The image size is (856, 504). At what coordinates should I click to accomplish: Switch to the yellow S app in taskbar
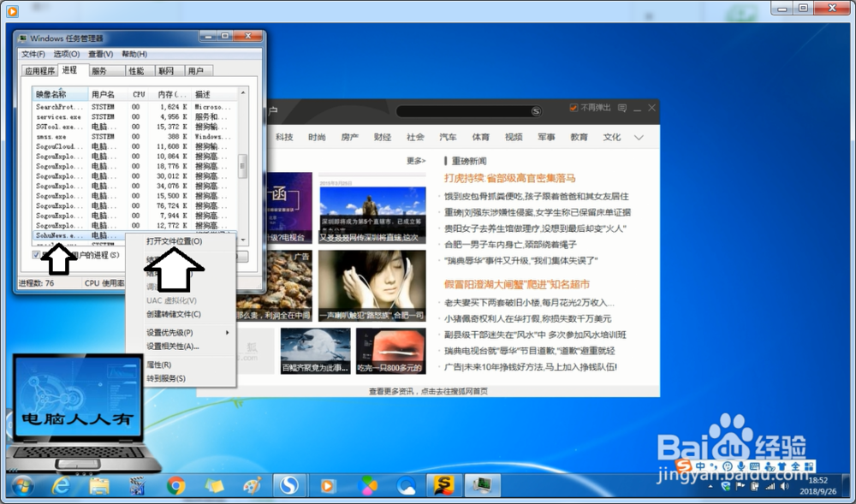(x=444, y=485)
